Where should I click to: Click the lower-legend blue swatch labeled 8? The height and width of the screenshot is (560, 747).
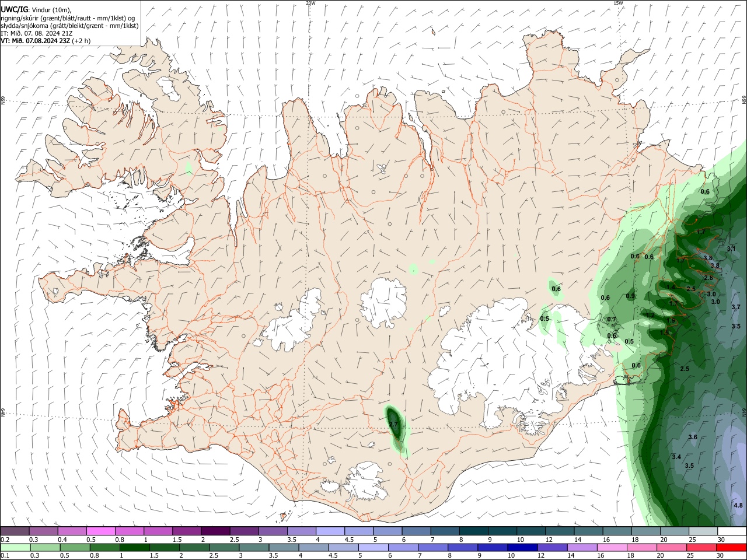pyautogui.click(x=463, y=547)
